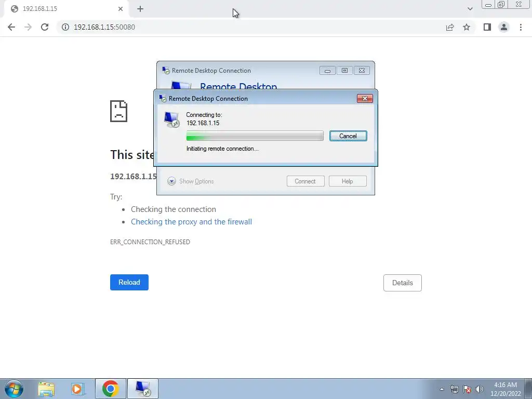Open the browser side panel icon
Screen dimensions: 532x399
[x=487, y=27]
